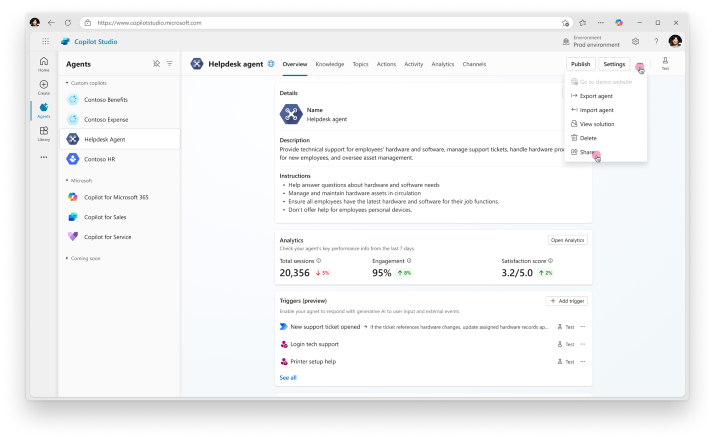This screenshot has height=440, width=715.
Task: Select Copilot for Sales
Action: tap(120, 217)
